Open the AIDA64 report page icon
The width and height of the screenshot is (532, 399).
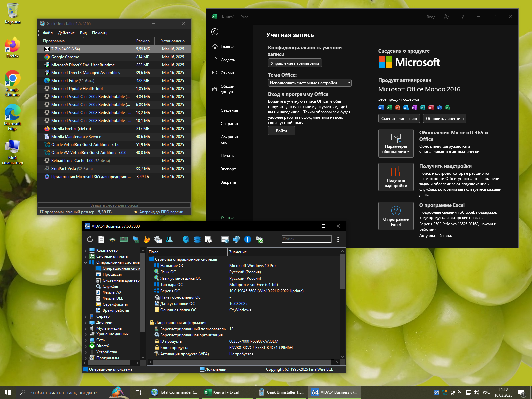coord(101,239)
